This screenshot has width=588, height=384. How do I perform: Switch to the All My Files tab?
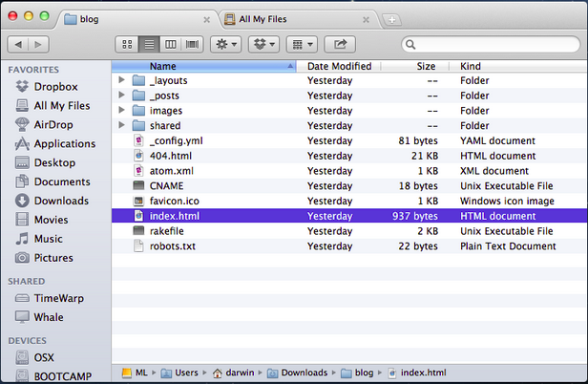(x=298, y=18)
